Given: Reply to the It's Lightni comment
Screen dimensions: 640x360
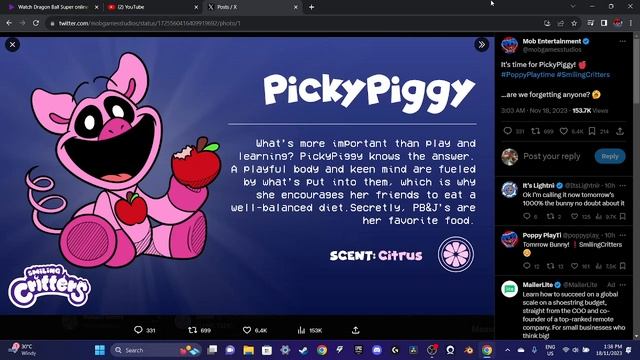Looking at the screenshot, I should [527, 216].
